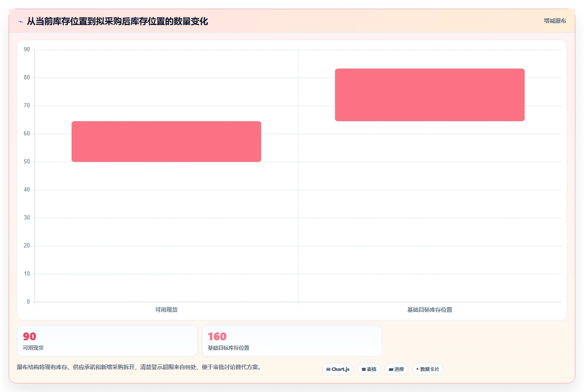
Task: Click the chart title 从当前库存位置到拟采购后库存位置的数量变化
Action: click(117, 22)
